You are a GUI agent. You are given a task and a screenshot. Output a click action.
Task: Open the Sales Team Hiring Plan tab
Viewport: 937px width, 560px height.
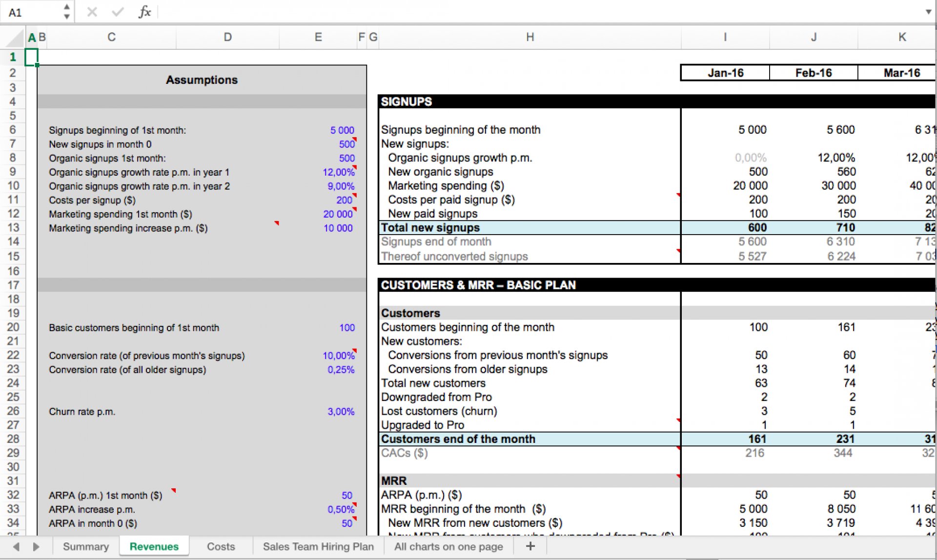click(318, 546)
